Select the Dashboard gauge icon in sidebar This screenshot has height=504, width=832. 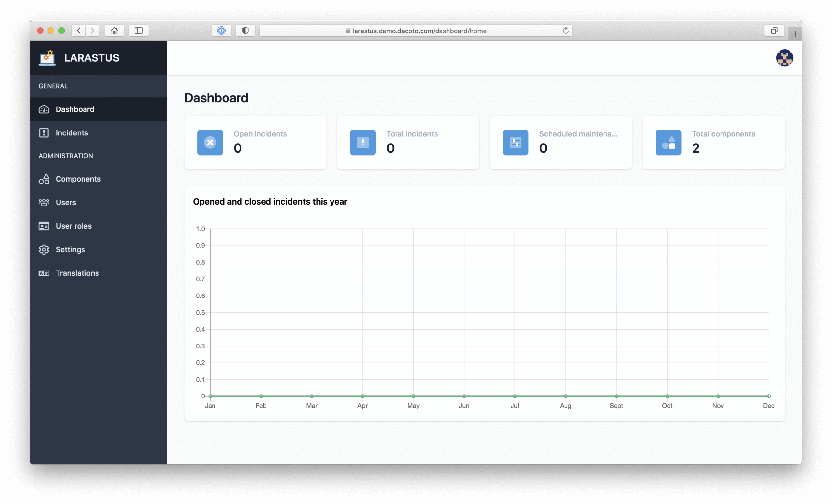point(44,109)
